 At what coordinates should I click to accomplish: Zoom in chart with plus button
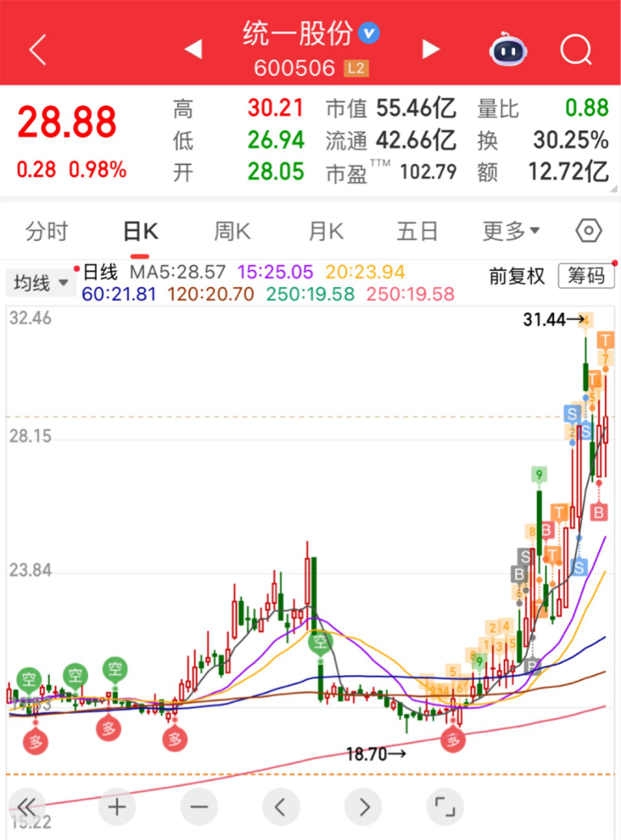[116, 806]
